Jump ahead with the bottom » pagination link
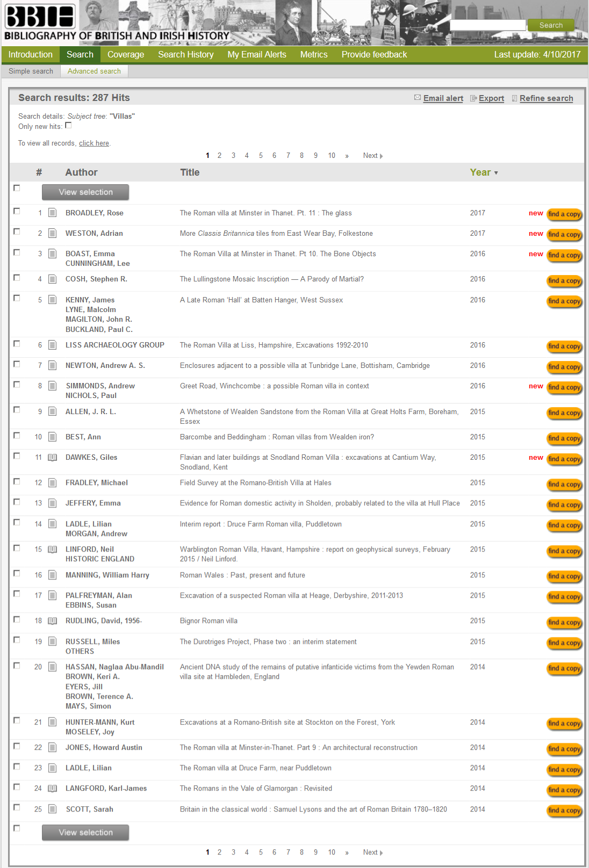Image resolution: width=589 pixels, height=868 pixels. coord(347,852)
